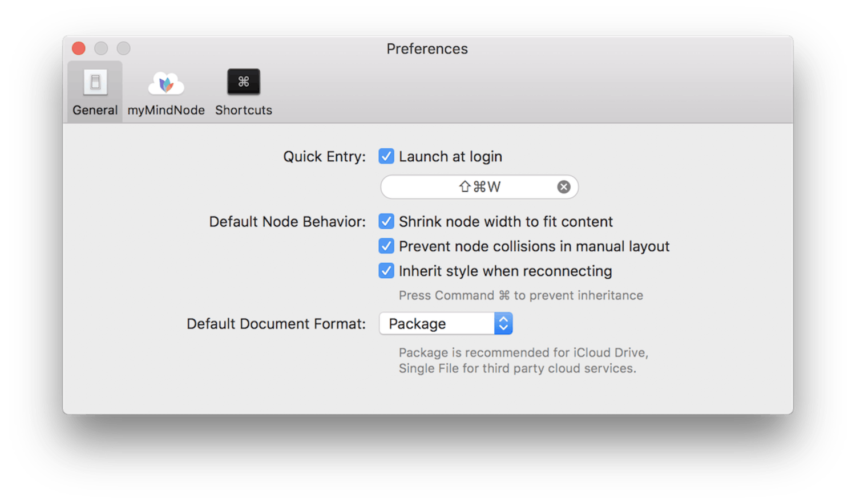Screen dimensions: 856x504
Task: Click the grayed zoom window button
Action: (x=124, y=48)
